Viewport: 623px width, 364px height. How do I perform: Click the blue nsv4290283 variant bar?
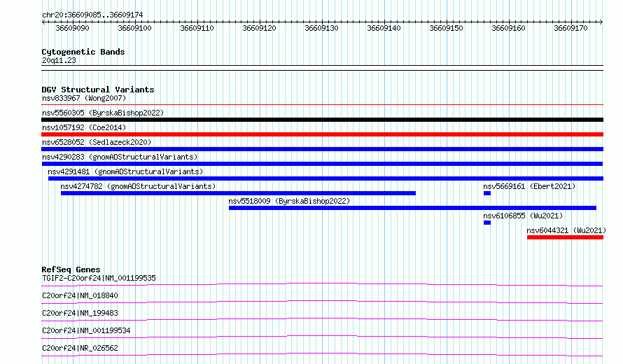tap(322, 164)
